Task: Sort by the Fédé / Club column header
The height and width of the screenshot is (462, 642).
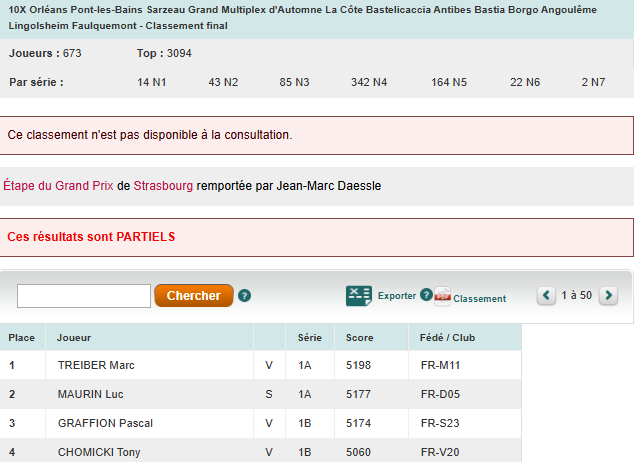Action: click(x=446, y=338)
